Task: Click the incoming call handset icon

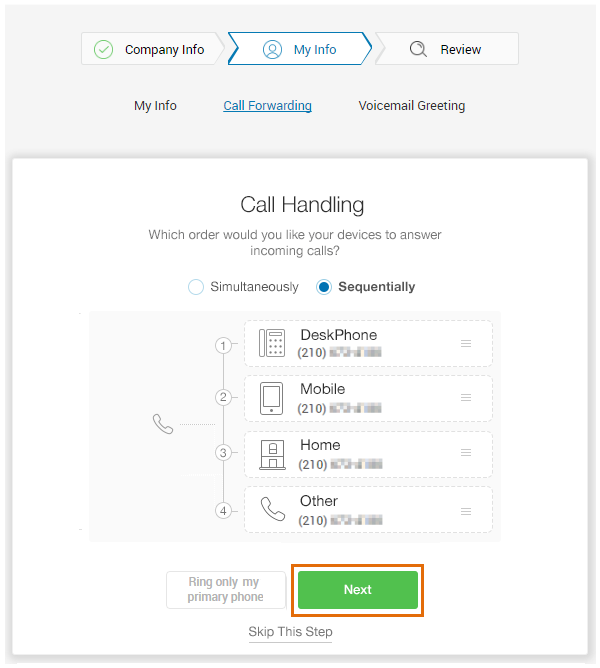Action: (x=163, y=424)
